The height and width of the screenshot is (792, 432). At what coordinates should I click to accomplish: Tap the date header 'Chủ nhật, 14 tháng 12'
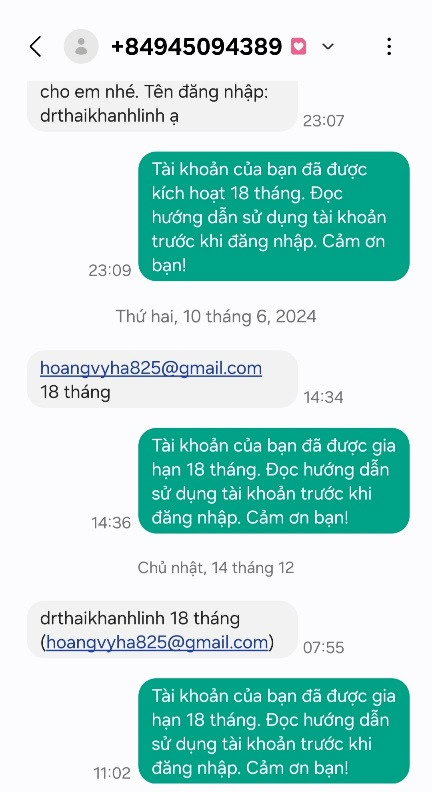216,567
